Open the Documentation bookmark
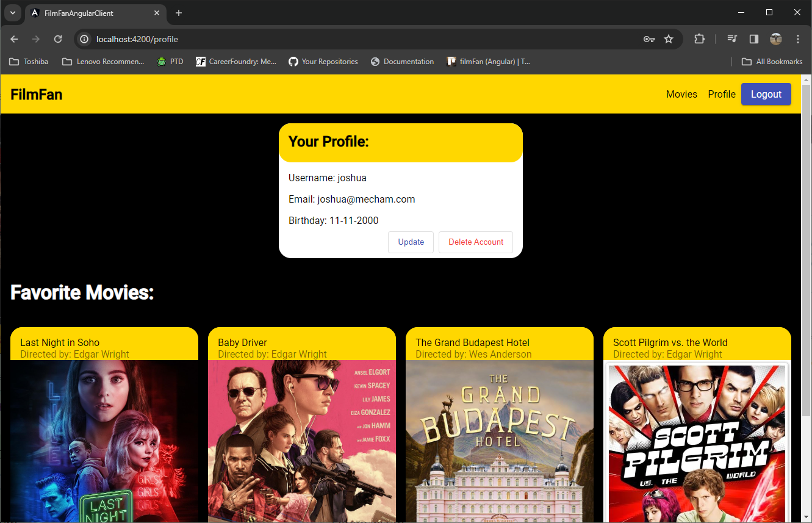812x523 pixels. click(x=403, y=62)
